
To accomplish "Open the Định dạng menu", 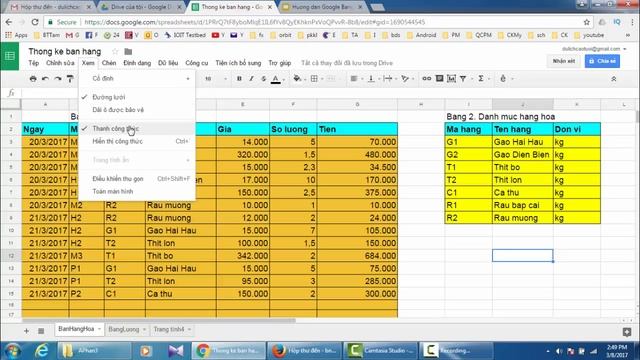I will point(137,63).
